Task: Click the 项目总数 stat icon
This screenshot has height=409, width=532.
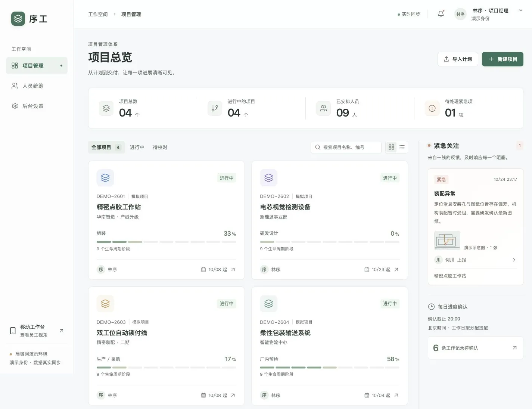Action: pos(106,108)
